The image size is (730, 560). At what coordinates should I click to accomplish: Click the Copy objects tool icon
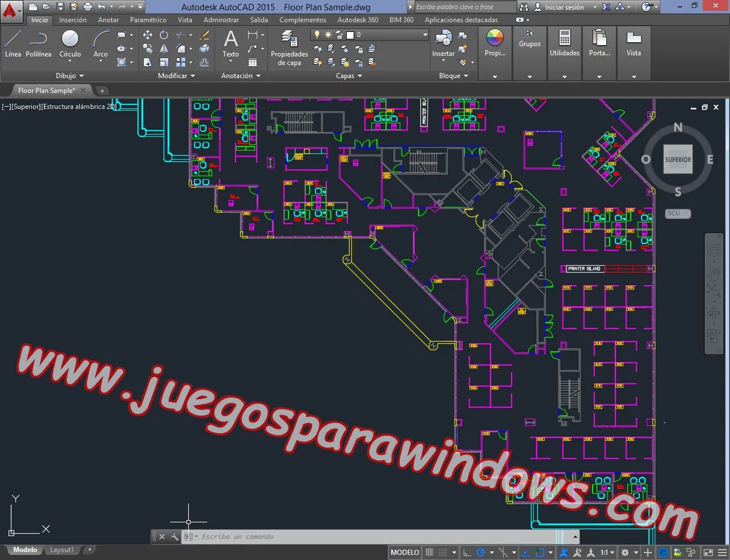[x=148, y=48]
